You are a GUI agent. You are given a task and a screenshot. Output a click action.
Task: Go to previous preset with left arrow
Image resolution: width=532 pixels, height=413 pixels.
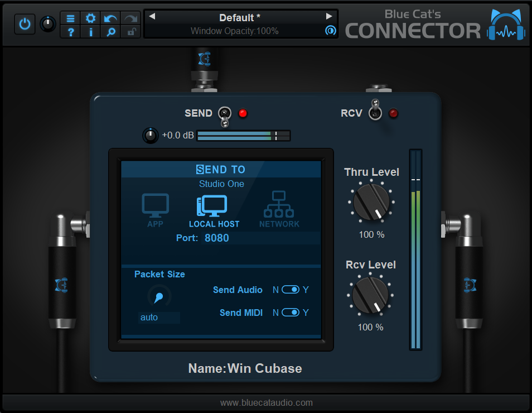pyautogui.click(x=152, y=17)
